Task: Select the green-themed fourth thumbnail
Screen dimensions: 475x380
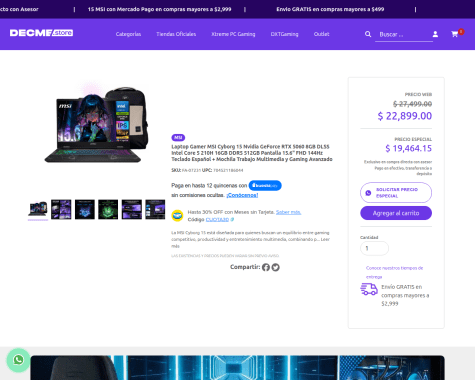Action: point(108,209)
